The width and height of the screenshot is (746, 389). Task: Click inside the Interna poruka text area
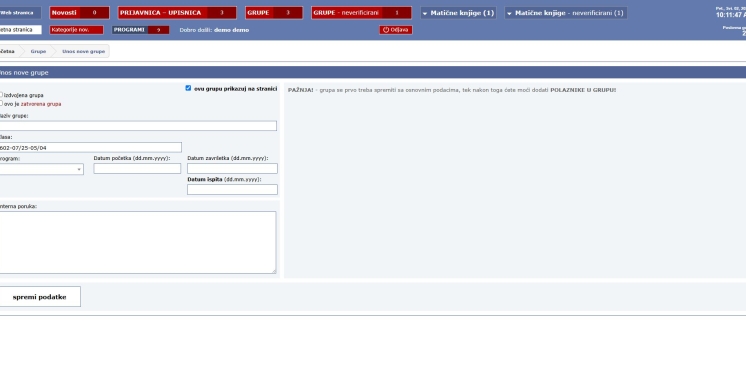click(x=137, y=242)
